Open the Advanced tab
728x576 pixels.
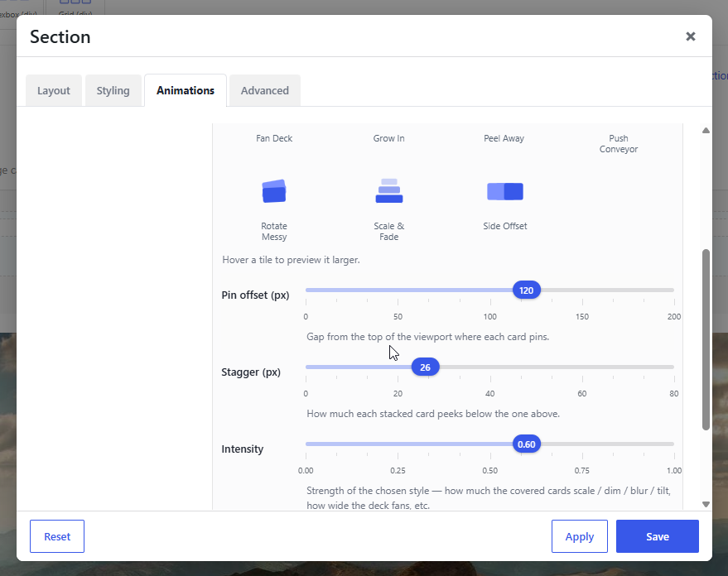click(265, 90)
